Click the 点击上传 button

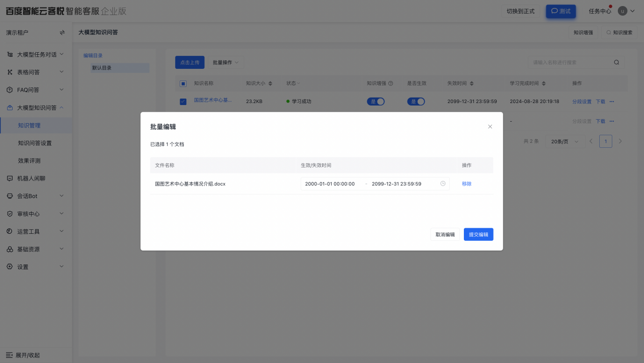pyautogui.click(x=190, y=62)
